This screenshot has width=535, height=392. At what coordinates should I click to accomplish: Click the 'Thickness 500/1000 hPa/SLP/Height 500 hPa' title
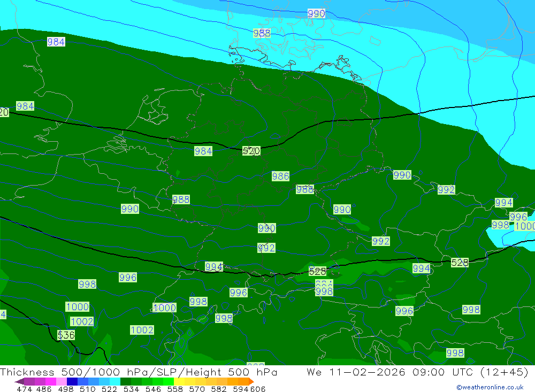click(139, 372)
